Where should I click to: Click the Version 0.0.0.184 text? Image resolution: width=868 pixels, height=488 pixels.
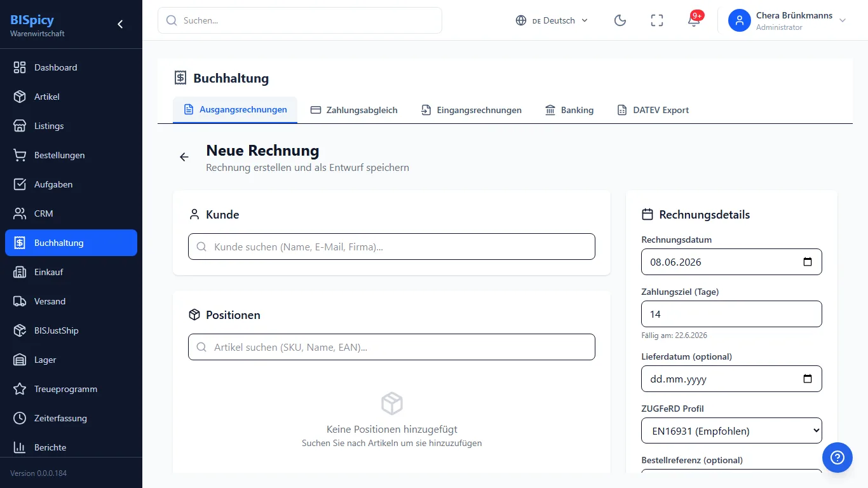[38, 473]
